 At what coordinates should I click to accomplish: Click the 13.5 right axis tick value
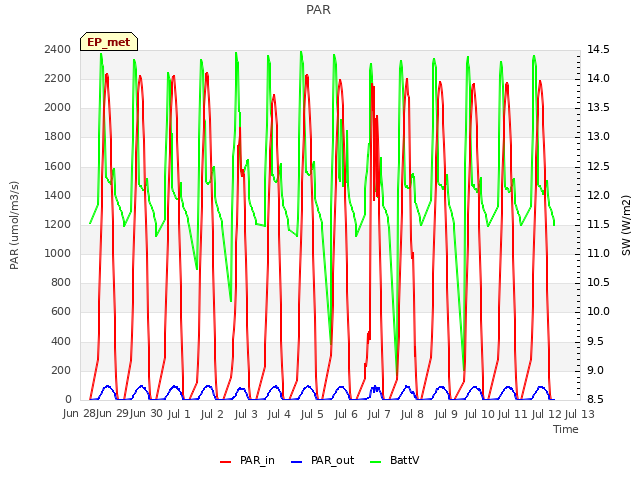pyautogui.click(x=598, y=107)
